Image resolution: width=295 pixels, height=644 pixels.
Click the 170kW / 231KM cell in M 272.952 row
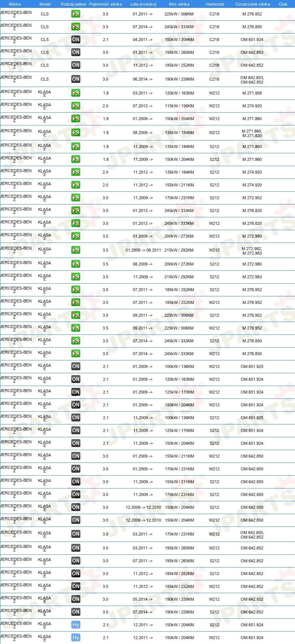click(179, 198)
